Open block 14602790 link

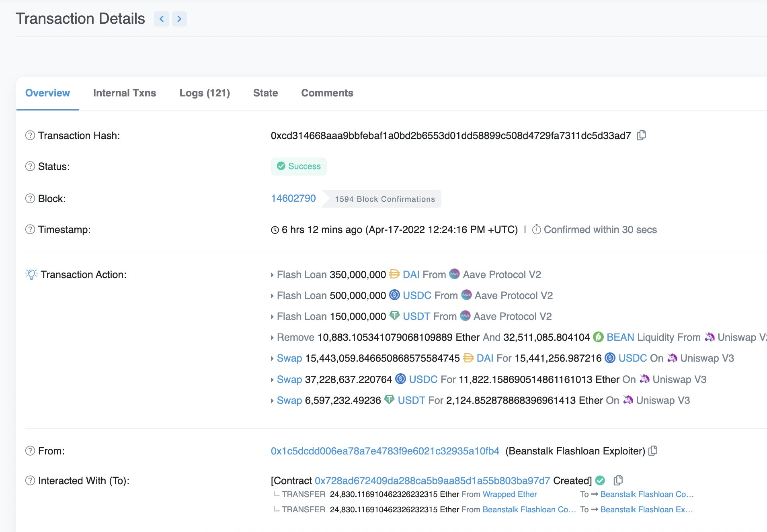pos(293,198)
